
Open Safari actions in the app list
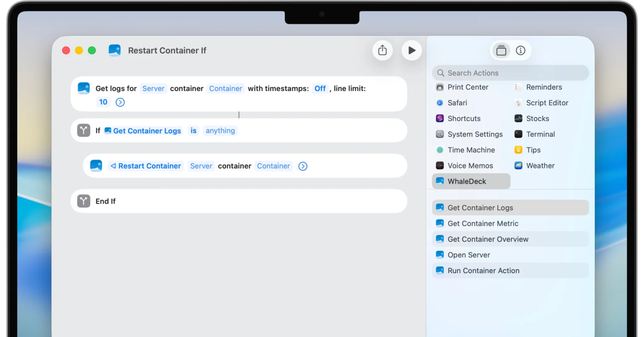pyautogui.click(x=457, y=103)
